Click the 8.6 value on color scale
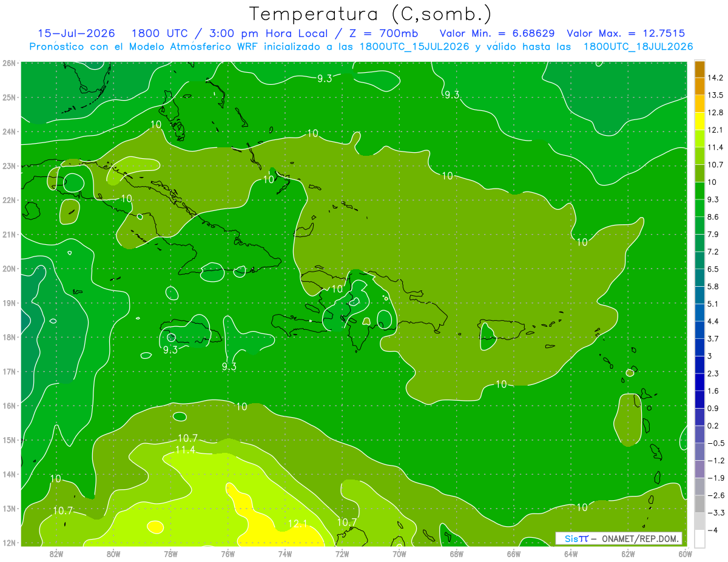This screenshot has width=728, height=562. 713,216
